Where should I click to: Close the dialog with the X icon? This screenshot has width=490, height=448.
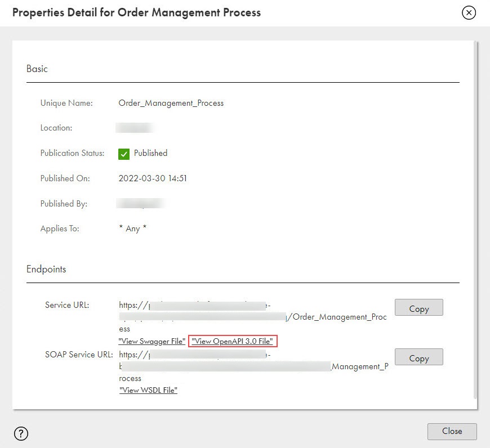point(469,12)
